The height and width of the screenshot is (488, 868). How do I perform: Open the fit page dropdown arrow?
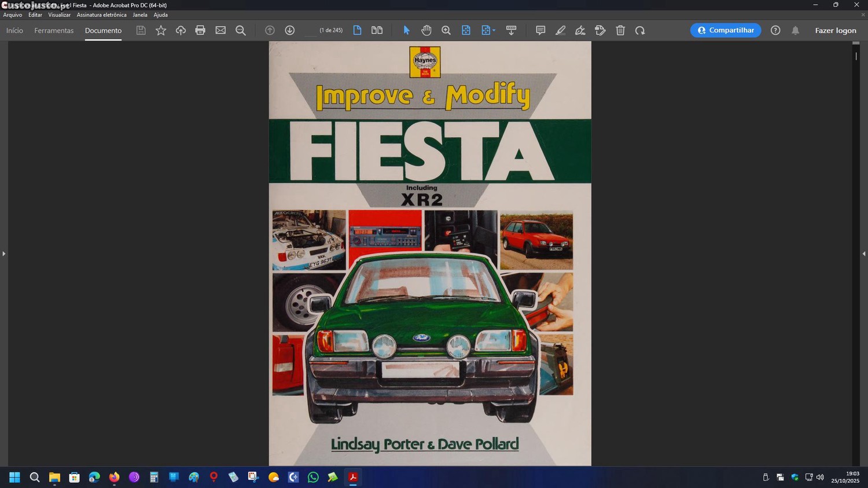(494, 30)
